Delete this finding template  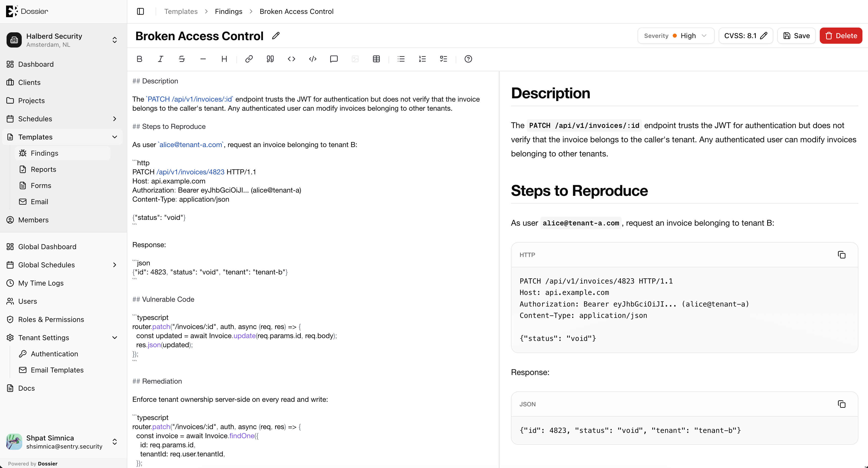pyautogui.click(x=841, y=36)
